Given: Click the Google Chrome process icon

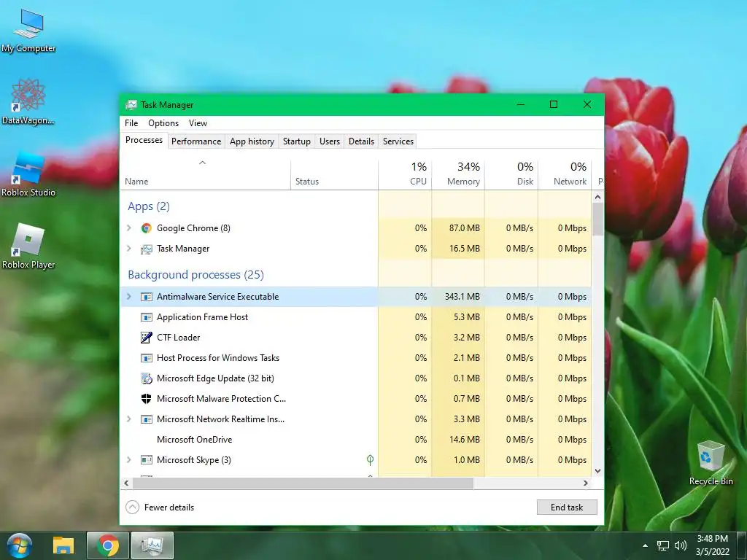Looking at the screenshot, I should (146, 228).
